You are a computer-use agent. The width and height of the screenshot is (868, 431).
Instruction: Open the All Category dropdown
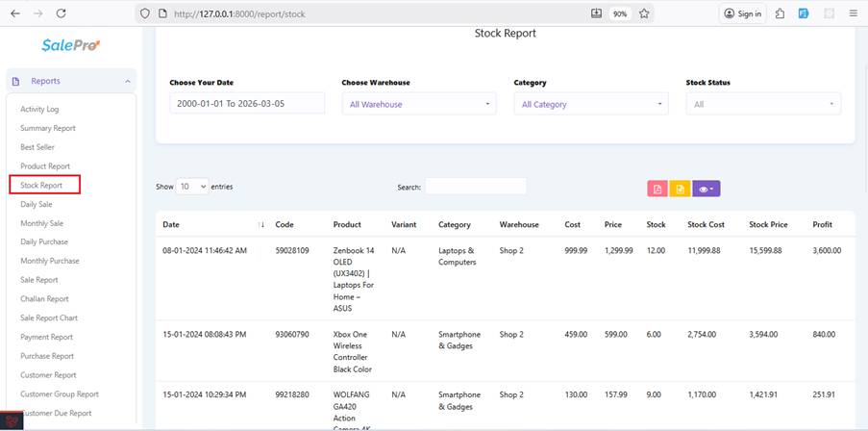click(590, 104)
